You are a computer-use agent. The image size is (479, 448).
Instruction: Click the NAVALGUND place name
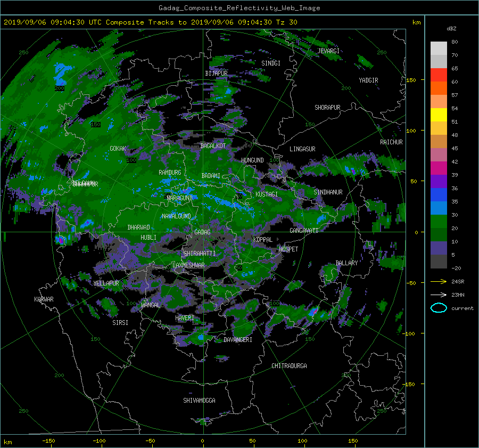coord(176,216)
